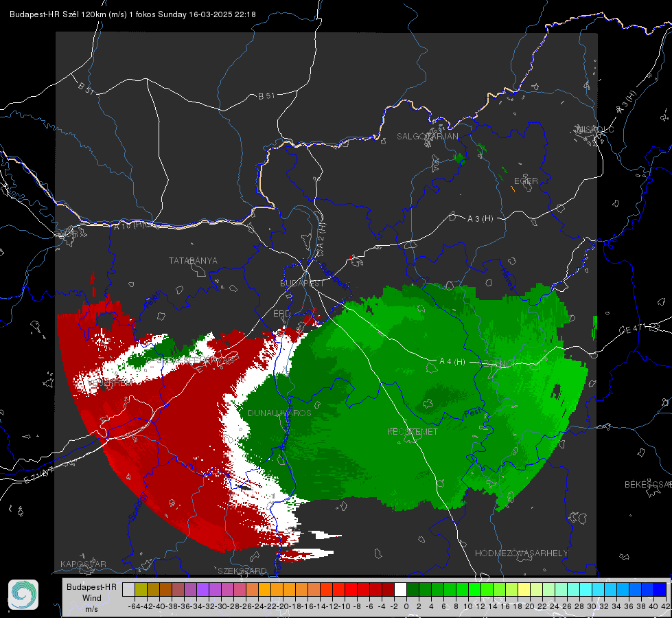This screenshot has height=618, width=672.
Task: Select the violet swatch between -34 and -32
Action: pos(202,589)
